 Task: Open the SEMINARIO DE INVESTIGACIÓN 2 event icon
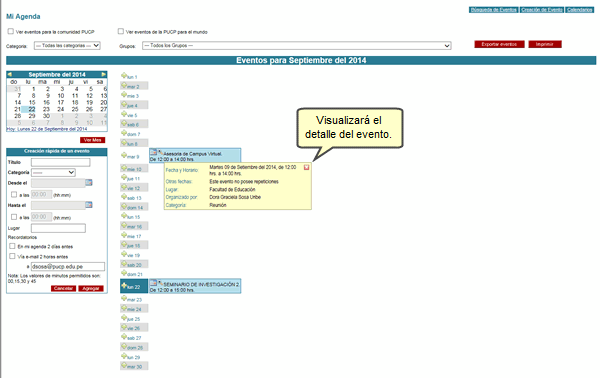tap(153, 283)
